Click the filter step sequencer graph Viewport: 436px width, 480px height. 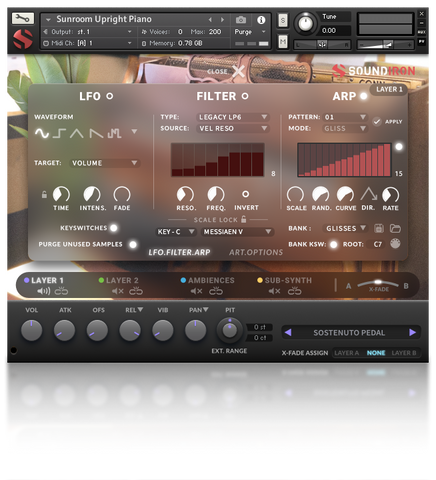[218, 160]
